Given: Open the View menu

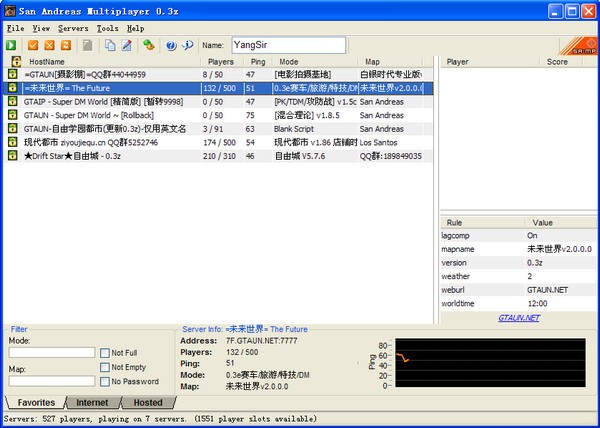Looking at the screenshot, I should [41, 28].
